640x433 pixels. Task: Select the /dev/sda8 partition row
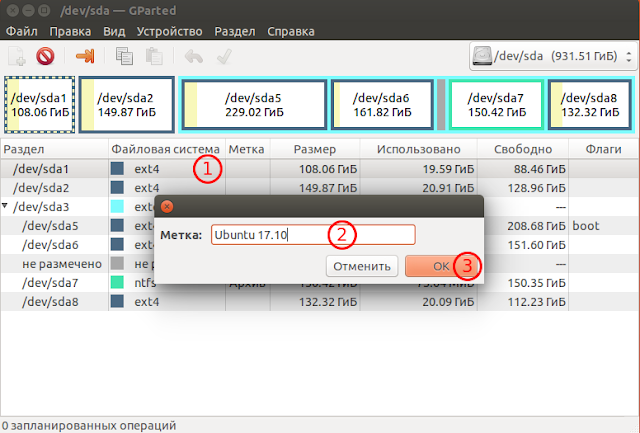[x=320, y=302]
